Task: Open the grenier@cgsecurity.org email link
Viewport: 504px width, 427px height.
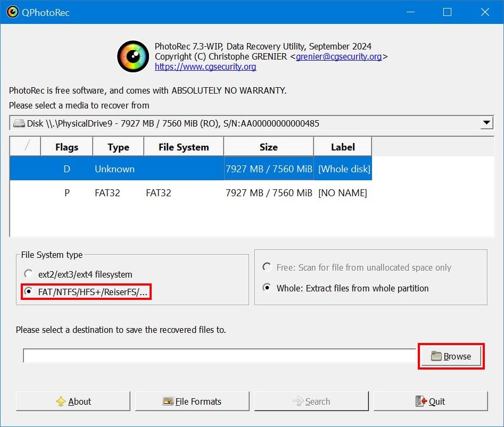Action: click(x=339, y=56)
